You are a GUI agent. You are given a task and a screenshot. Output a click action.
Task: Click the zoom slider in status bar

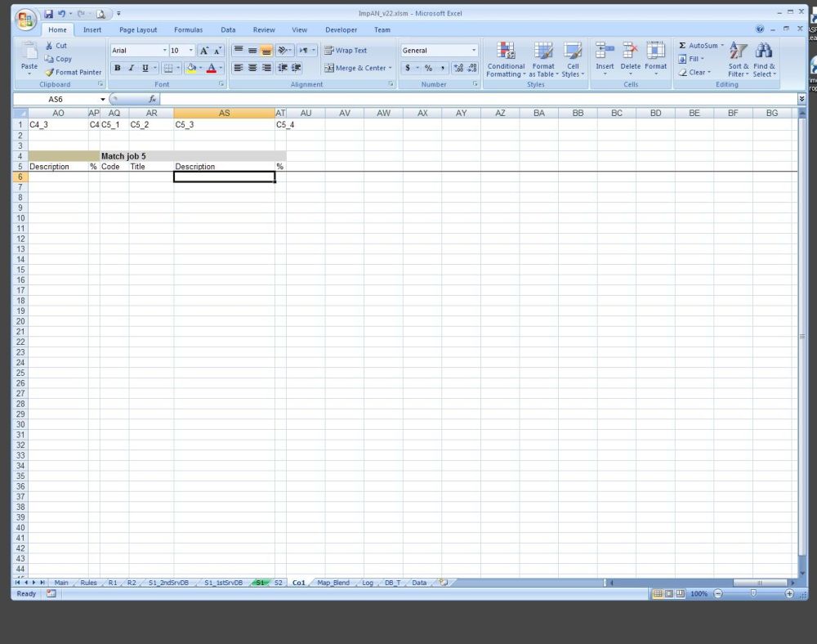pyautogui.click(x=752, y=593)
